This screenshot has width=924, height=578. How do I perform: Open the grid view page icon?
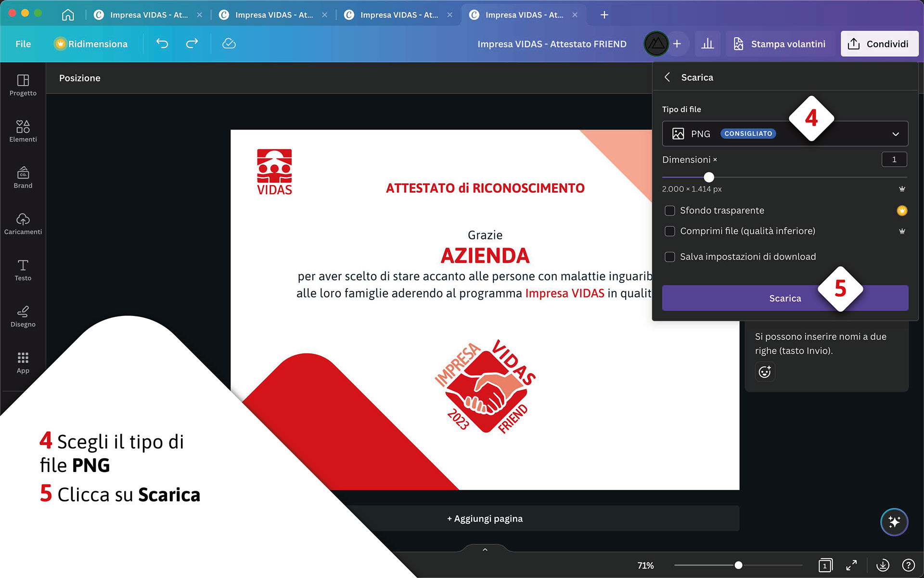(825, 565)
